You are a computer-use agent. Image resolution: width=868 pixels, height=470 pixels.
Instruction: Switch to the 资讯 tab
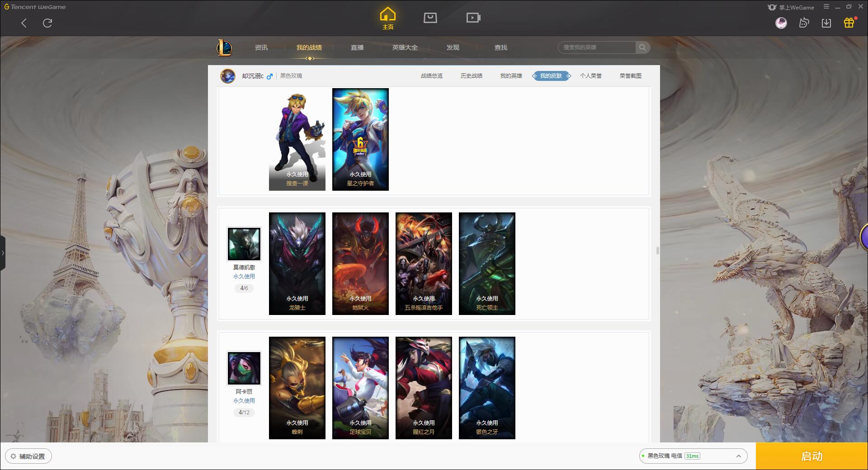pos(261,47)
